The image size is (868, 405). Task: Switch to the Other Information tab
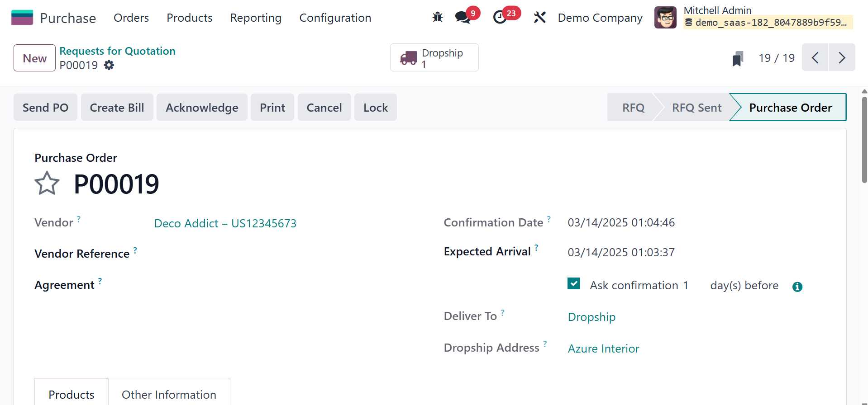[x=169, y=394]
